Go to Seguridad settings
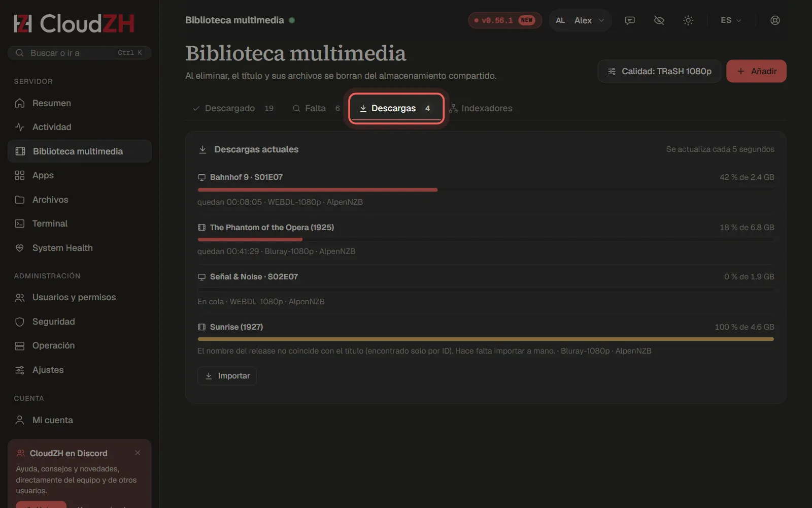 click(80, 322)
